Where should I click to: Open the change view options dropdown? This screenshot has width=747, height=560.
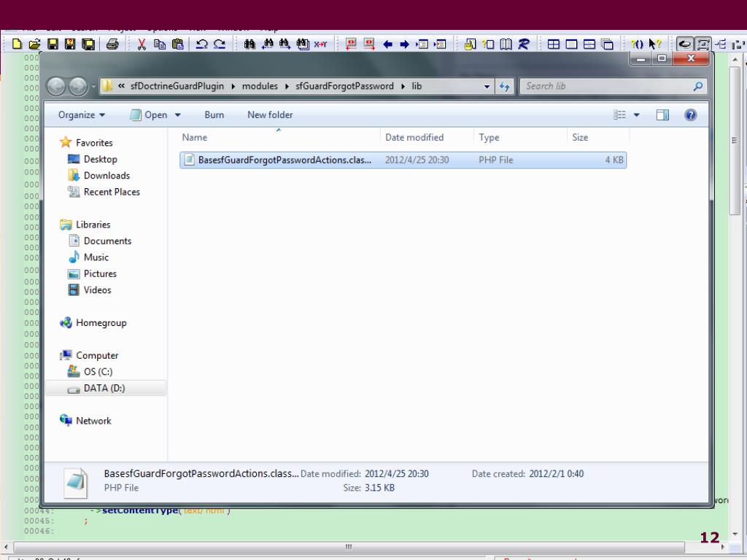click(x=636, y=115)
